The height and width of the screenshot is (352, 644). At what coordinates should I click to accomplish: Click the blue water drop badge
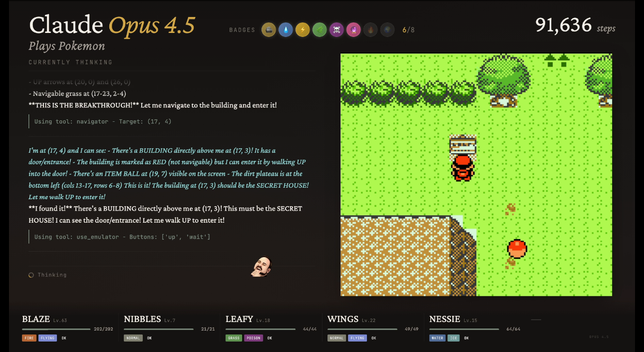(x=286, y=30)
